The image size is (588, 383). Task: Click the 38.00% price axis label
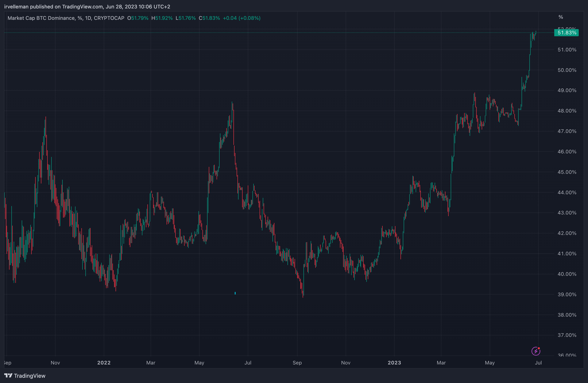(x=567, y=315)
